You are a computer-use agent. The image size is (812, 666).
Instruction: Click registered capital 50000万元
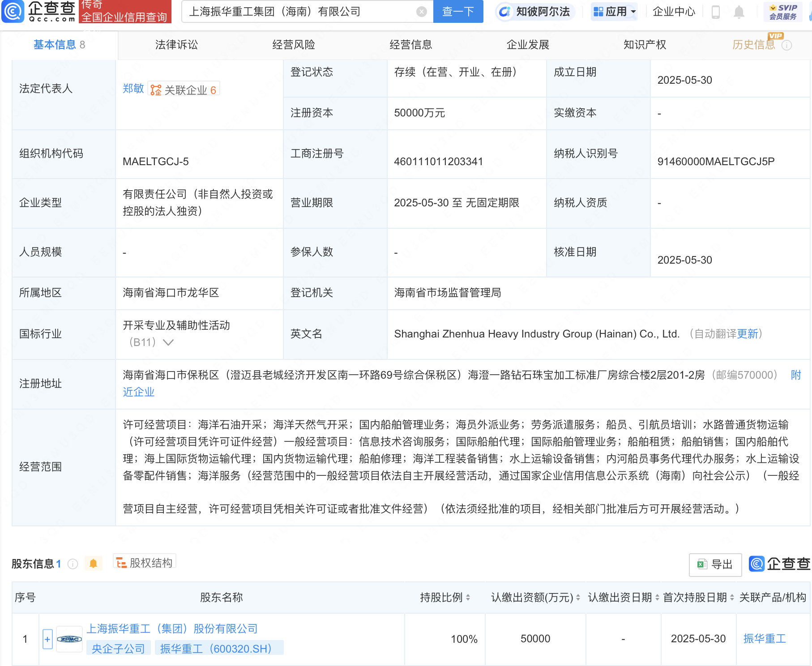[x=419, y=113]
